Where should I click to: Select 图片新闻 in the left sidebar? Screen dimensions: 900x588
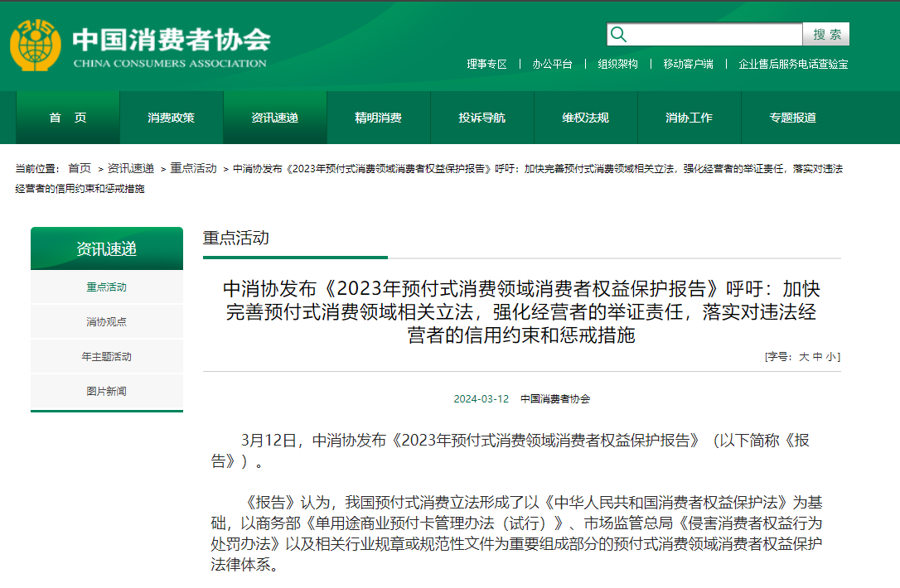107,391
